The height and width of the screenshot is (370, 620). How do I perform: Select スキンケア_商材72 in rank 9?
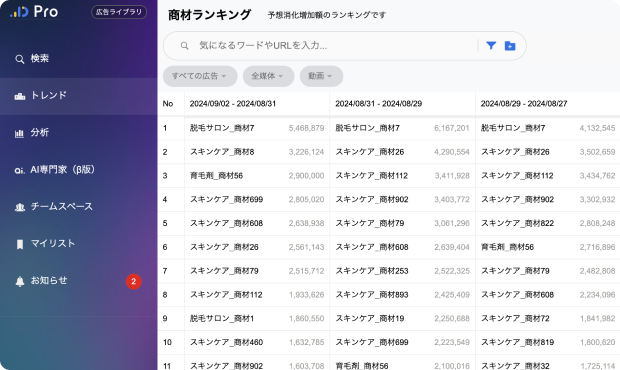coord(515,318)
